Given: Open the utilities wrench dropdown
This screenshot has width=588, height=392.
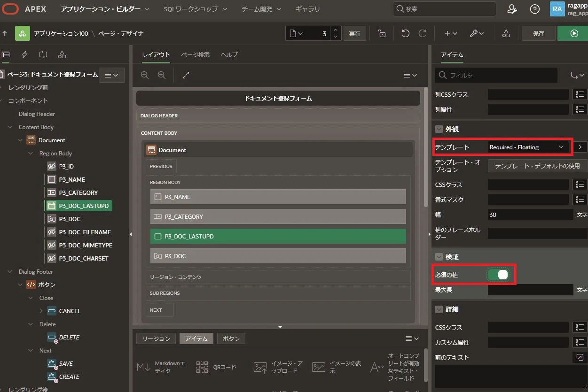Looking at the screenshot, I should coord(477,33).
